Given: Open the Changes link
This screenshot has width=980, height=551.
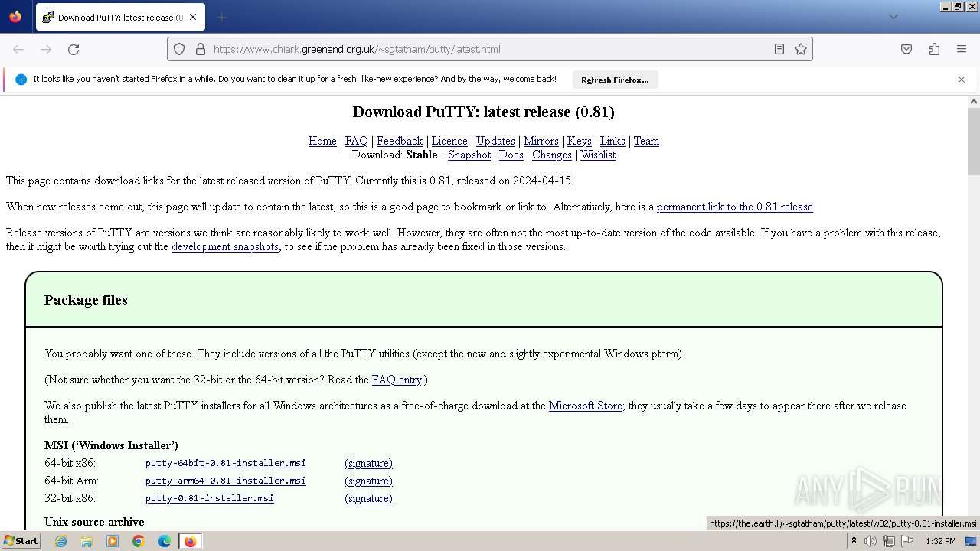Looking at the screenshot, I should tap(552, 155).
